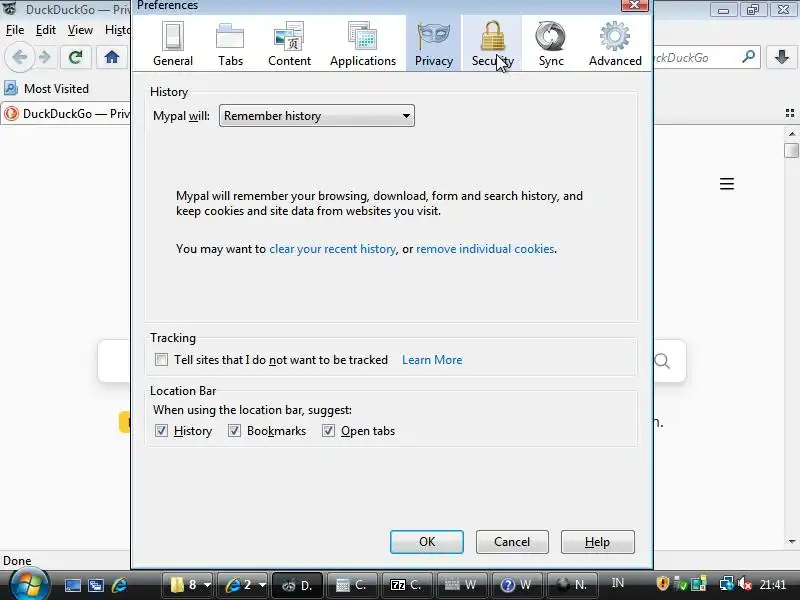Open the Tabs preferences pane
Image resolution: width=800 pixels, height=600 pixels.
[230, 44]
